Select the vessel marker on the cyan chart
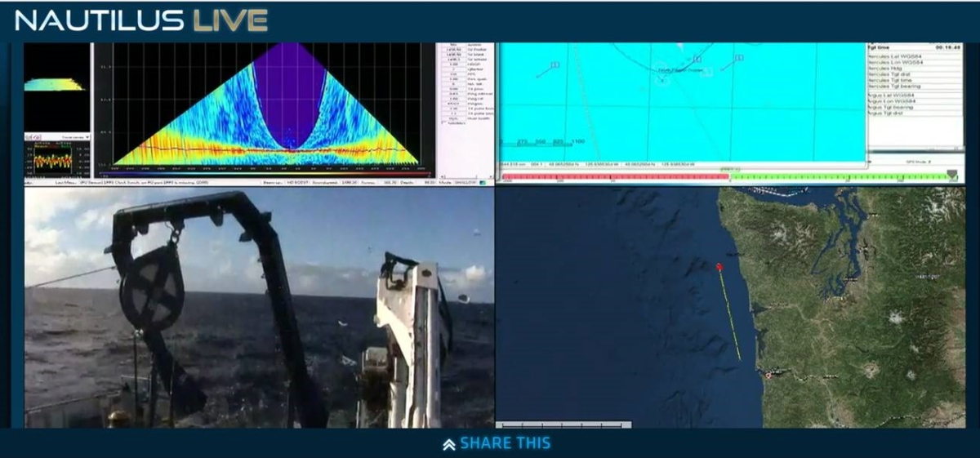 663,79
